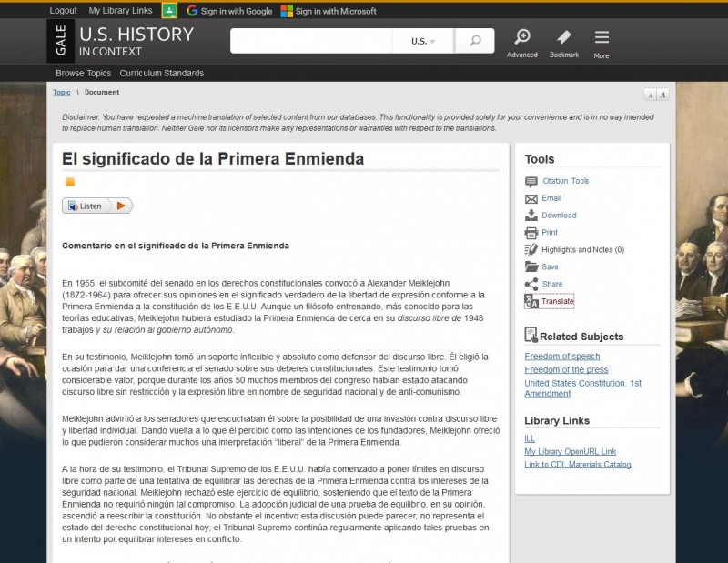Open Freedom of speech related subject

[x=562, y=356]
